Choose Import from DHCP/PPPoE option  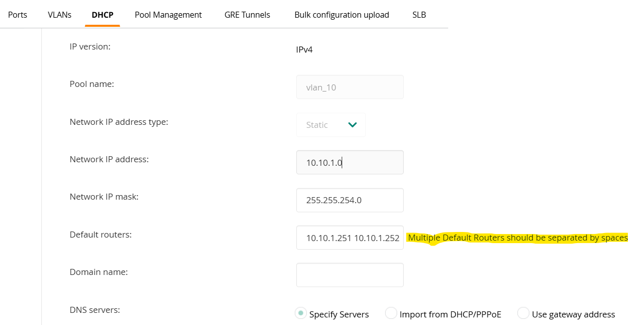[391, 313]
